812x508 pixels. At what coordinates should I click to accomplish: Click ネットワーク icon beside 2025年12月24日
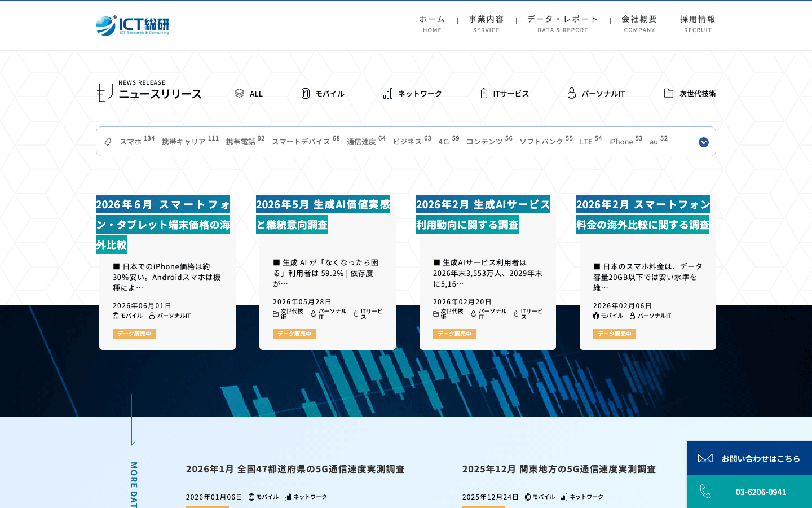564,497
